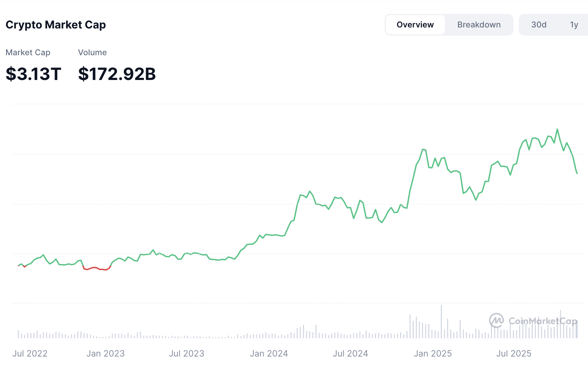Click the Jul 2022 axis label
The image size is (588, 366).
click(30, 353)
